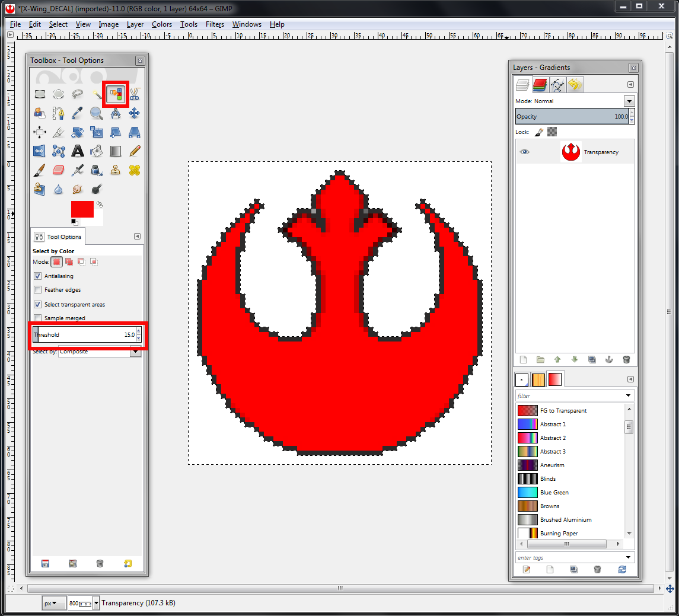Enable the Feather edges checkbox

pyautogui.click(x=38, y=289)
